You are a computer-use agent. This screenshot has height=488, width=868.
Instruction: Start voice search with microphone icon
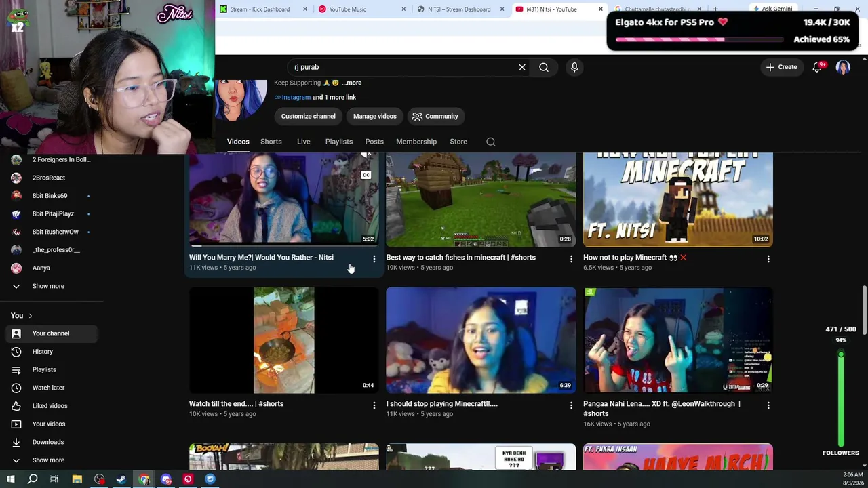click(574, 67)
